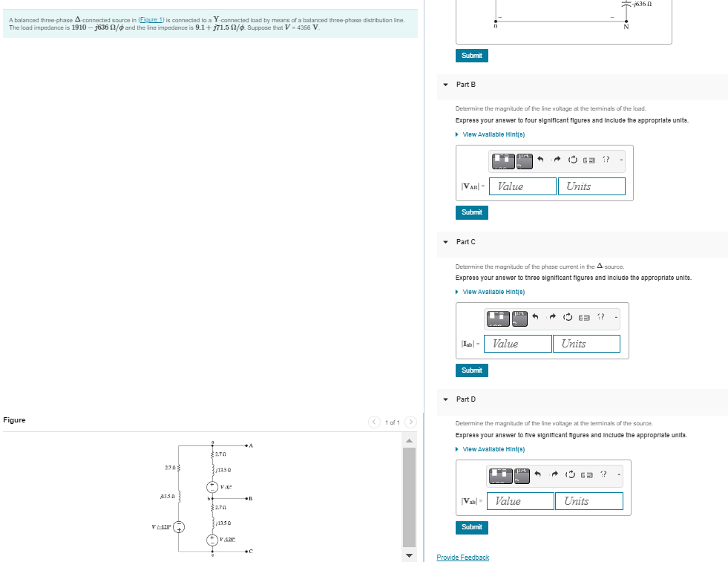
Task: Submit the answer for Part D
Action: pos(471,527)
